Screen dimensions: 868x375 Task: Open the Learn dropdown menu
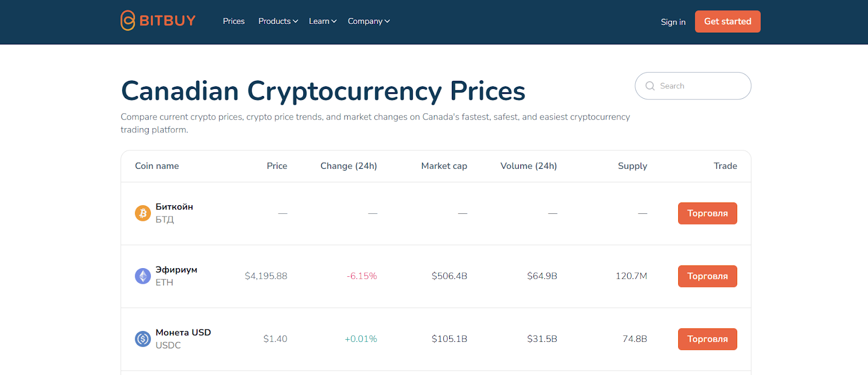(323, 21)
